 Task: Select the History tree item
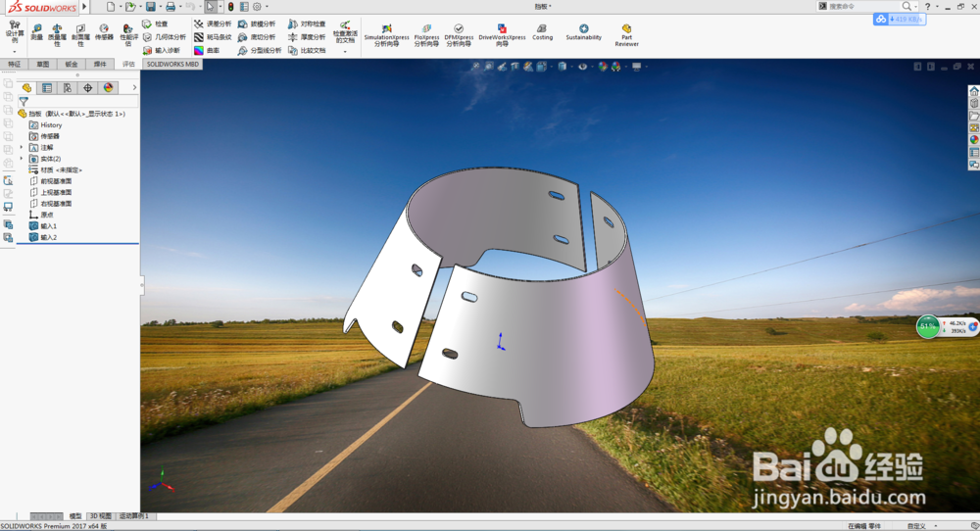pos(46,125)
